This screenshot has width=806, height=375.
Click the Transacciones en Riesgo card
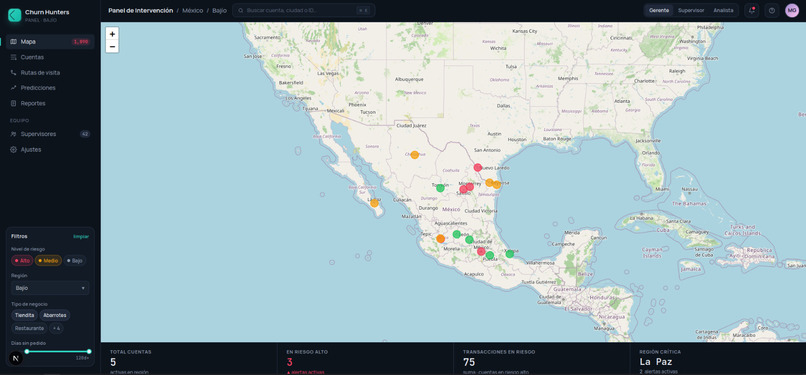[x=542, y=359]
